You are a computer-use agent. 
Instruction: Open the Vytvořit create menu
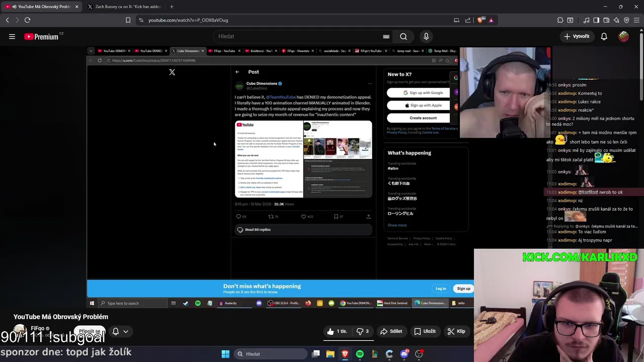577,36
